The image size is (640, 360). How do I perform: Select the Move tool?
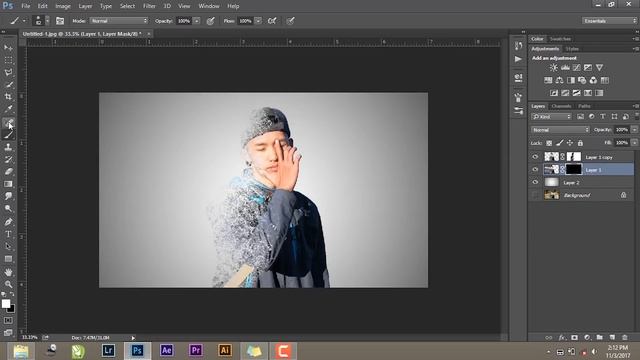[8, 48]
